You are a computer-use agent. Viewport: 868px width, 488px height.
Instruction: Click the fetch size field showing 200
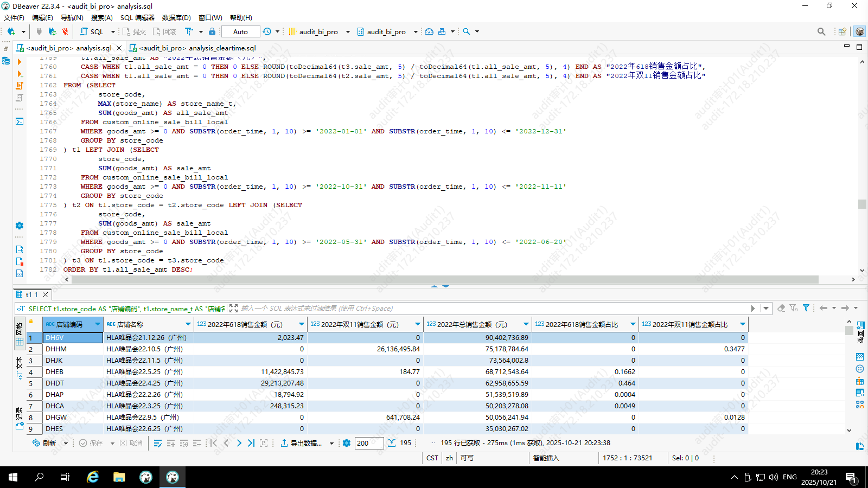point(369,443)
